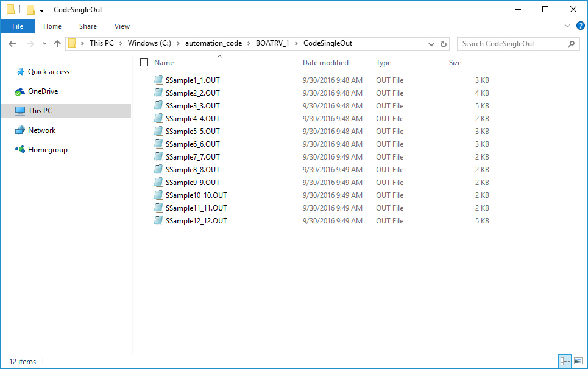Switch to the View ribbon tab
Screen dimensions: 588x369
(x=122, y=26)
